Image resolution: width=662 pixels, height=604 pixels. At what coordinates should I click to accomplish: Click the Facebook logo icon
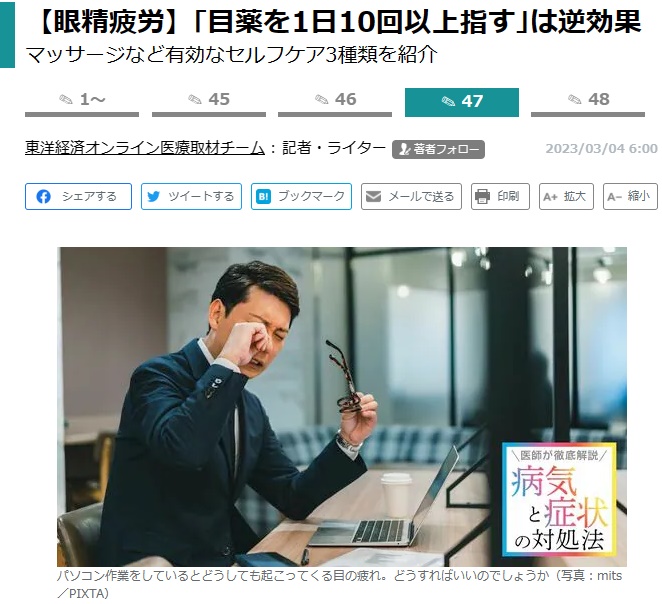(43, 196)
